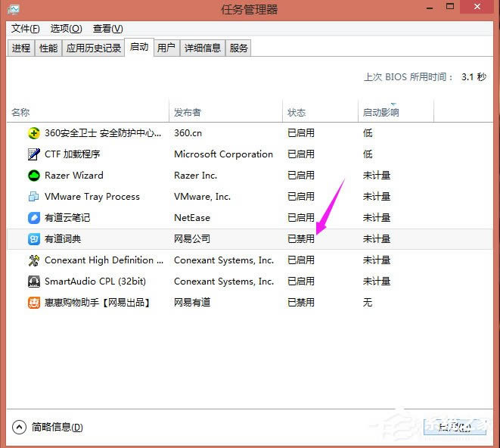500x448 pixels.
Task: Select the 惠惠购物助手【网易出品】 entry name
Action: (98, 303)
